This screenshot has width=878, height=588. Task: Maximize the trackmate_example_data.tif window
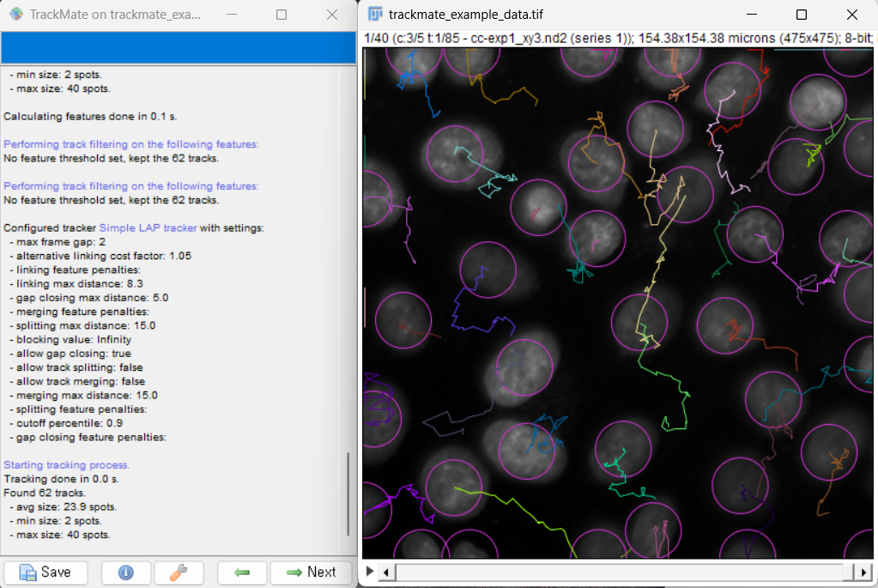click(802, 15)
